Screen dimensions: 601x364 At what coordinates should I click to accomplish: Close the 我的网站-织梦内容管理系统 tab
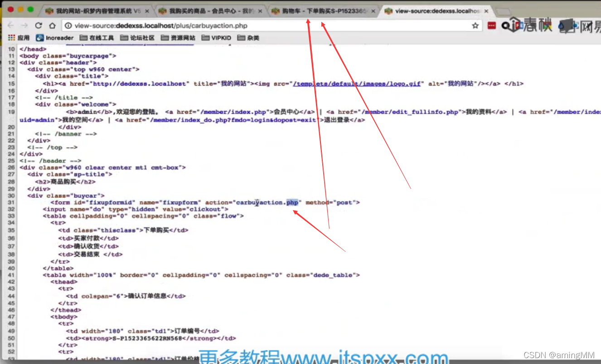point(147,11)
